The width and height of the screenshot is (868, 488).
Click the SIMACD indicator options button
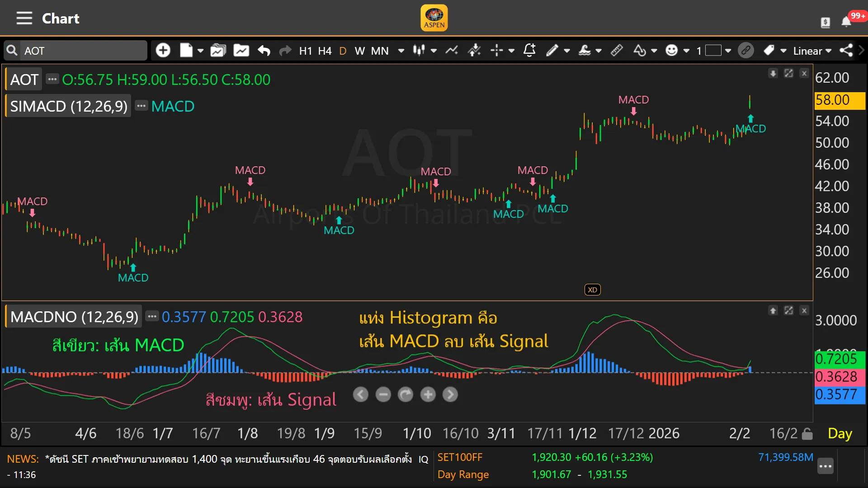point(142,106)
